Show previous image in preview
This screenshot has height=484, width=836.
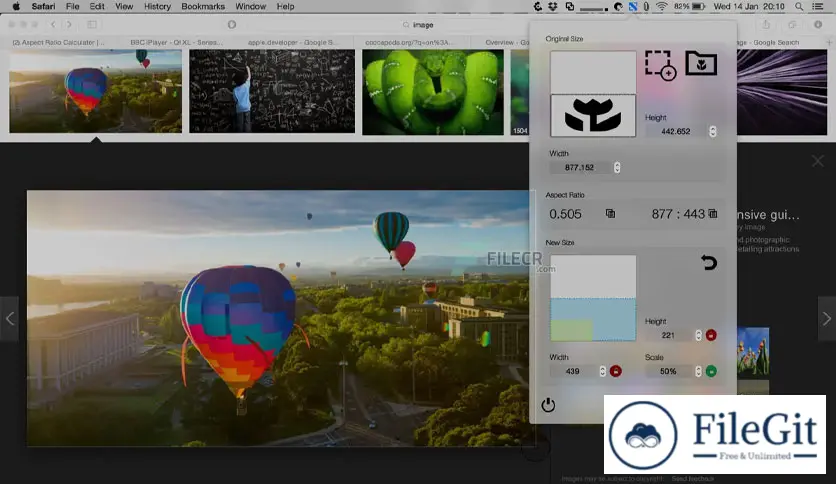coord(10,319)
